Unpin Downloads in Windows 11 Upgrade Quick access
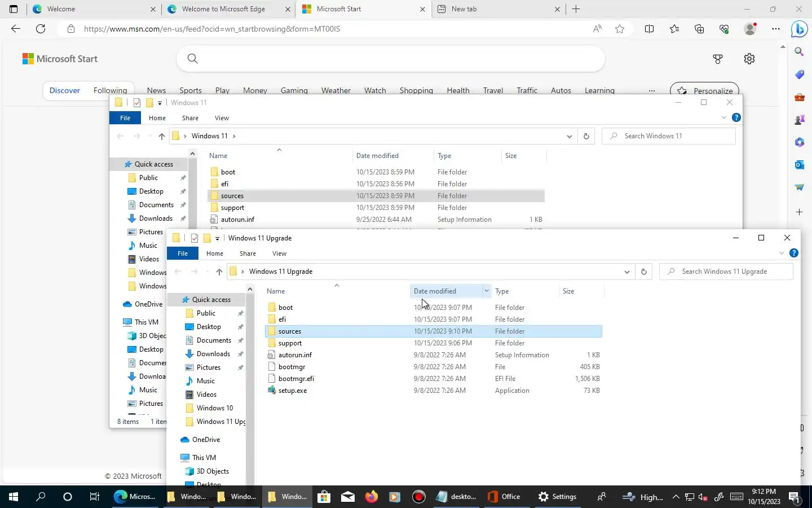The image size is (812, 508). coord(241,354)
